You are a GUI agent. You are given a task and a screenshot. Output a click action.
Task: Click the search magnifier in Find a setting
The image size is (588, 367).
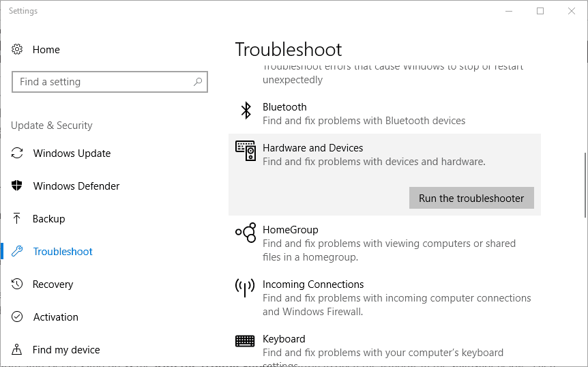click(198, 81)
